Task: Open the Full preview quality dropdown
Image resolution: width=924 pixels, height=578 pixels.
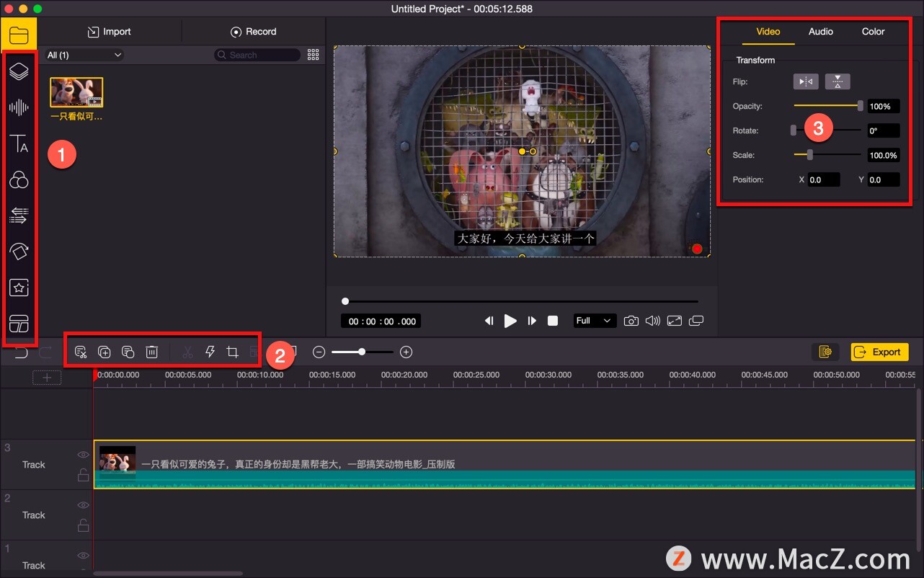Action: [x=594, y=321]
